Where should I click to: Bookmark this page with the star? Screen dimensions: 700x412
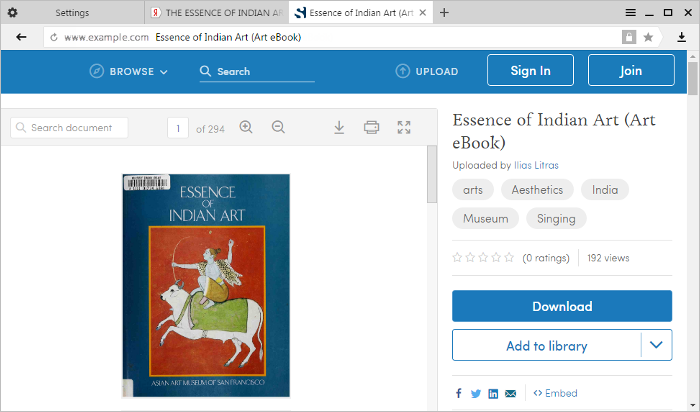click(x=648, y=37)
